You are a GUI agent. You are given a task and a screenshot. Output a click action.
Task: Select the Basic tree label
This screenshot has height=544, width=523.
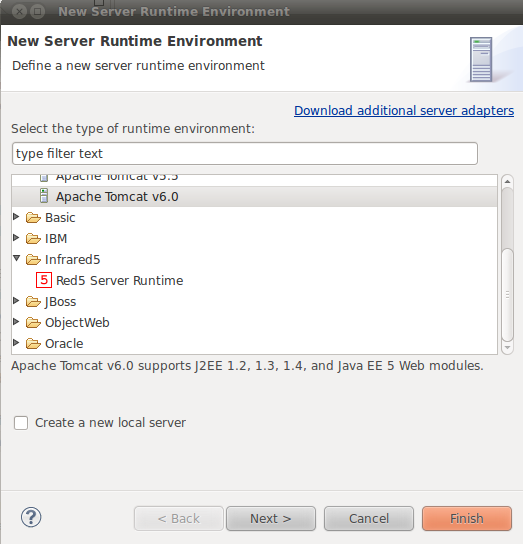coord(60,218)
